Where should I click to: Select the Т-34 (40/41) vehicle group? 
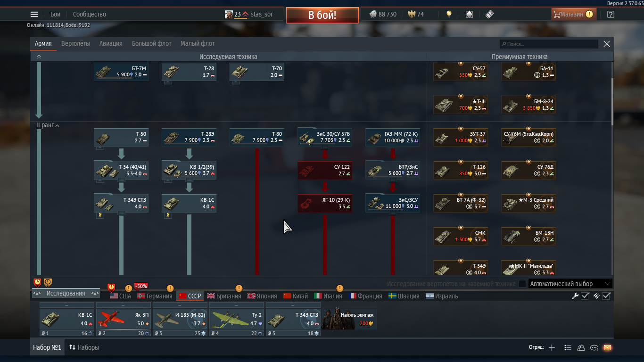tap(121, 170)
